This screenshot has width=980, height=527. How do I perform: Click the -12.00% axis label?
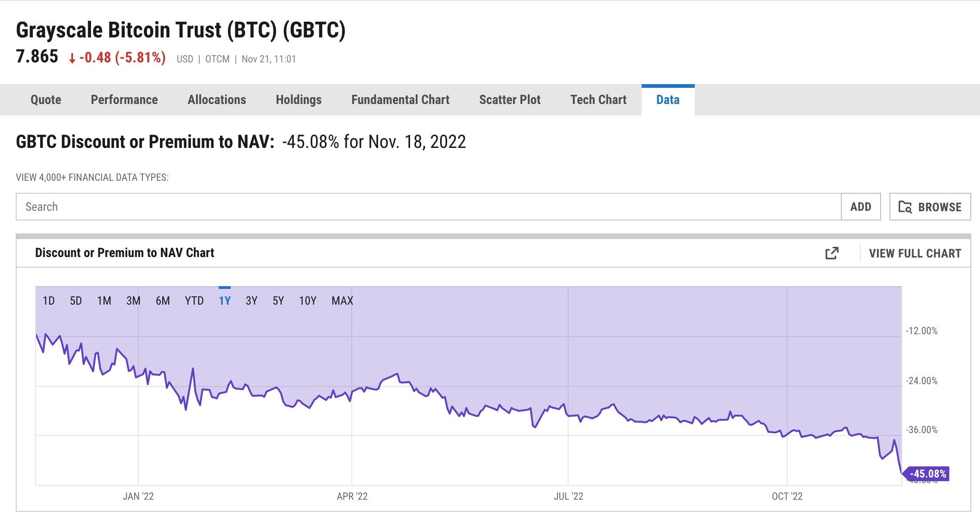(922, 331)
